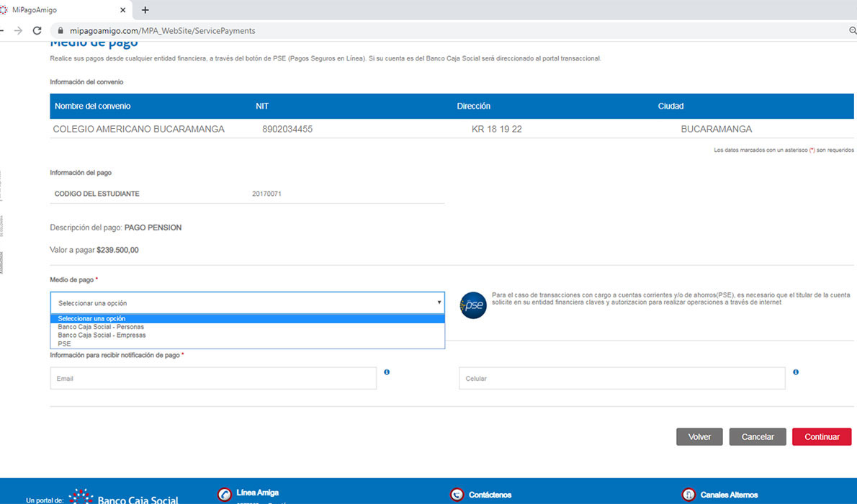Image resolution: width=857 pixels, height=504 pixels.
Task: Choose Banco Caja Social - Personas option
Action: 101,327
